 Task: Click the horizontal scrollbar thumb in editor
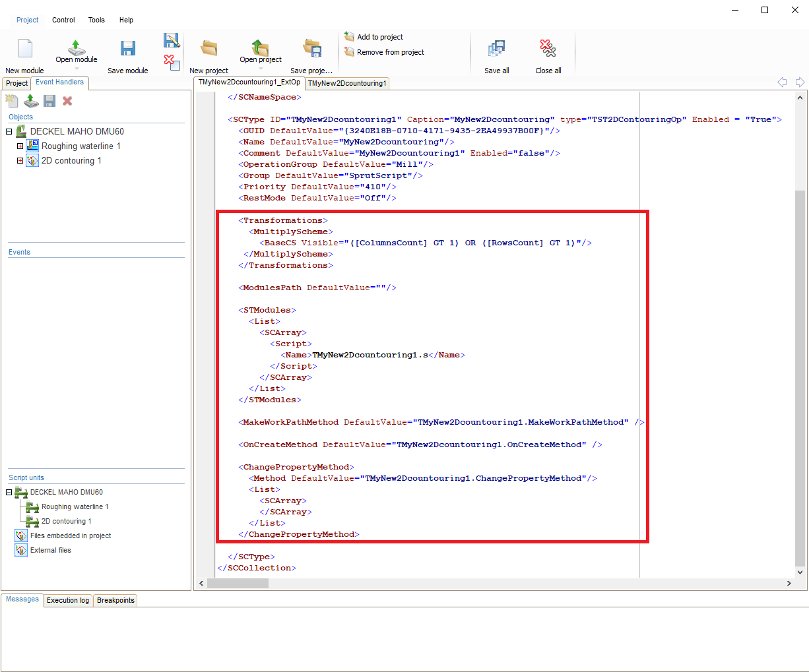238,584
